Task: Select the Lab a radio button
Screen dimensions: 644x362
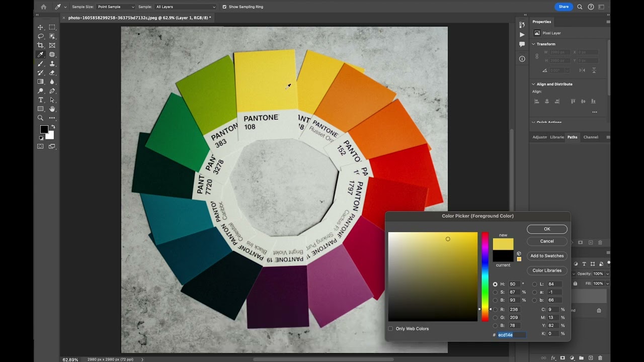Action: coord(534,292)
